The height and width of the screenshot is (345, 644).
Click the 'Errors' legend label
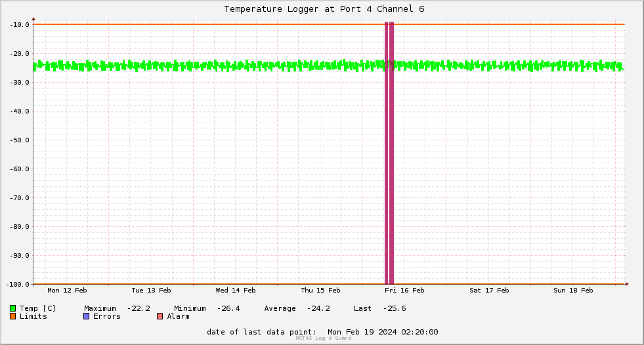coord(107,316)
